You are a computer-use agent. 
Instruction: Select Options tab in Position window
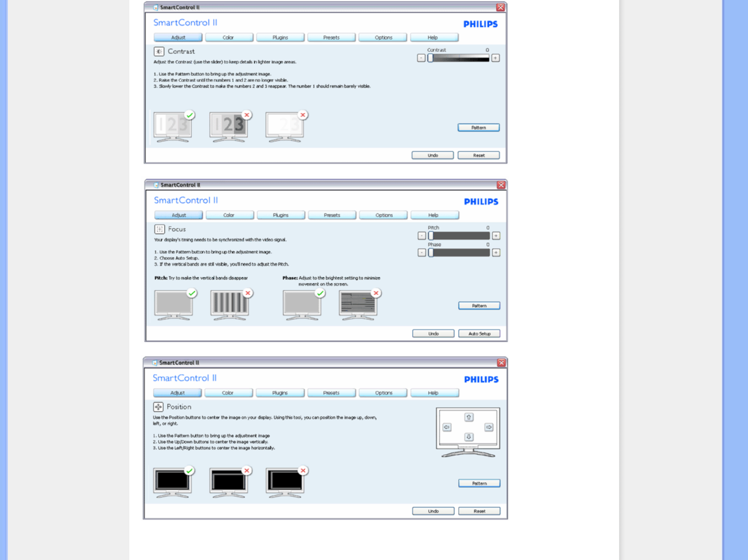383,393
